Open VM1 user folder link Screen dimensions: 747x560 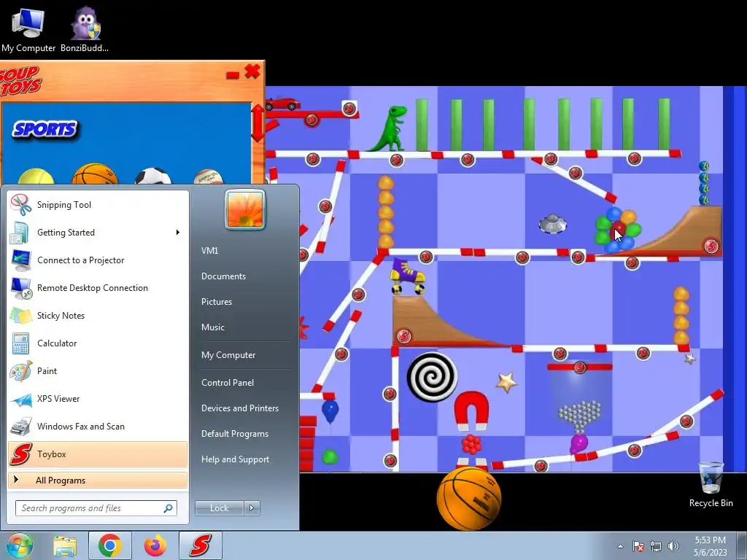[209, 251]
